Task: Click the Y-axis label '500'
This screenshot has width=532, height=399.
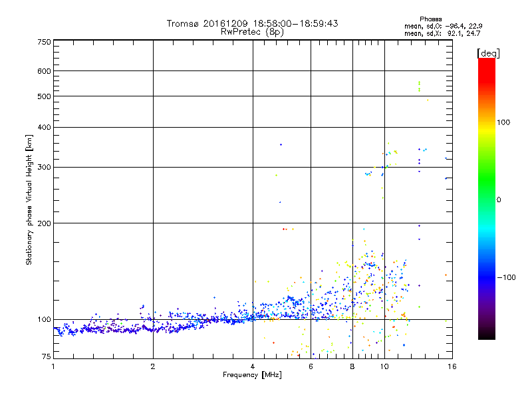Action: (45, 96)
